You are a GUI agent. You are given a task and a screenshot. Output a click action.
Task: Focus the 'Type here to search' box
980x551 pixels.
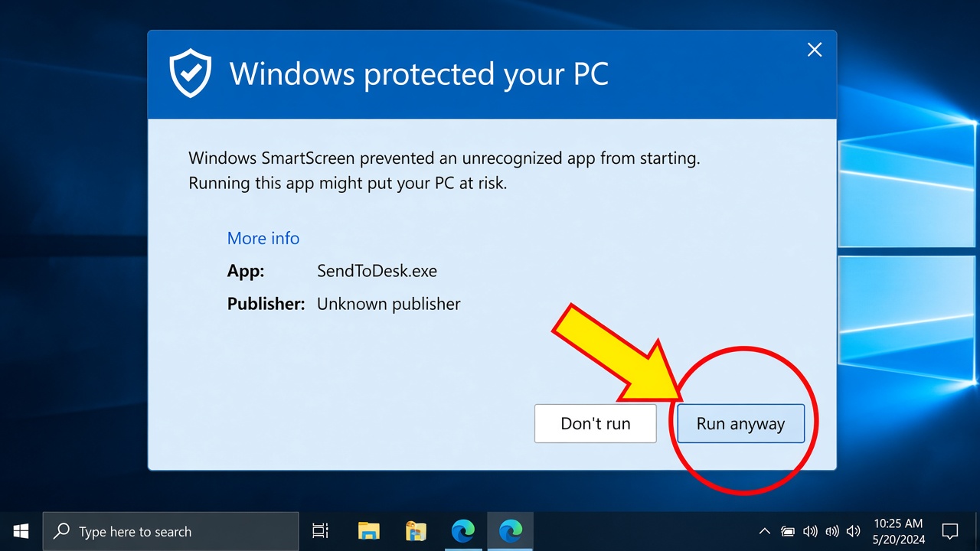pyautogui.click(x=171, y=531)
